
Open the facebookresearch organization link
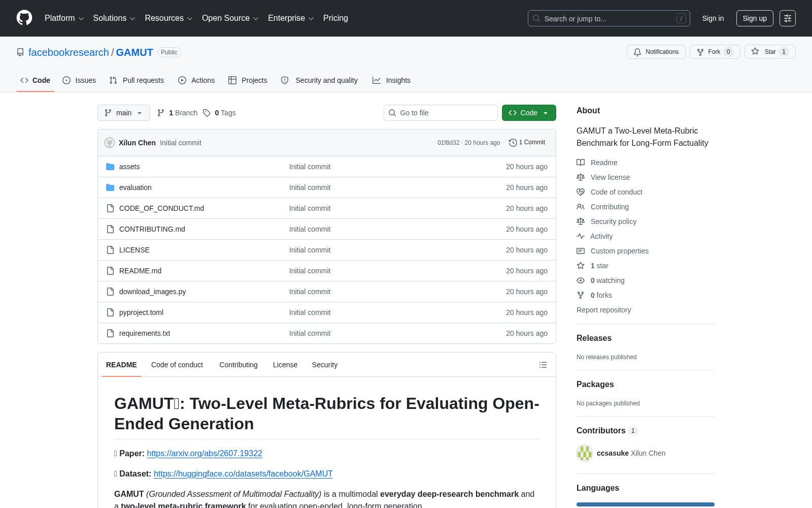click(x=69, y=52)
